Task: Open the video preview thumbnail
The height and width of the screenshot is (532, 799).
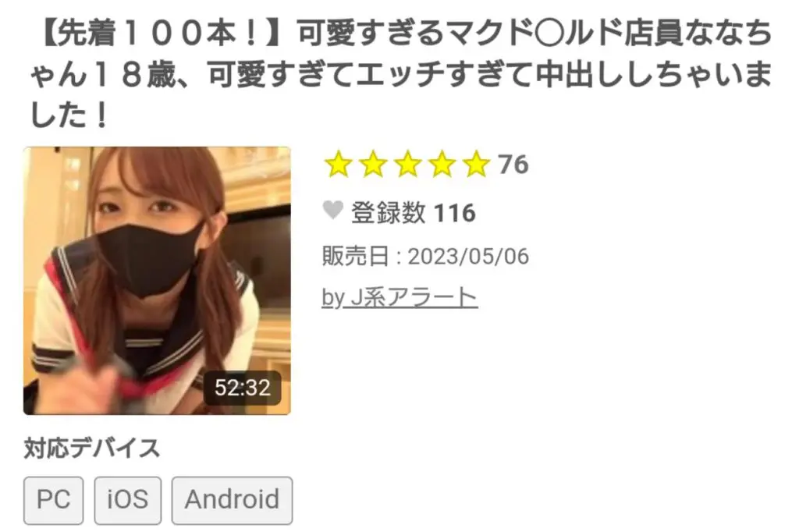Action: pos(157,280)
